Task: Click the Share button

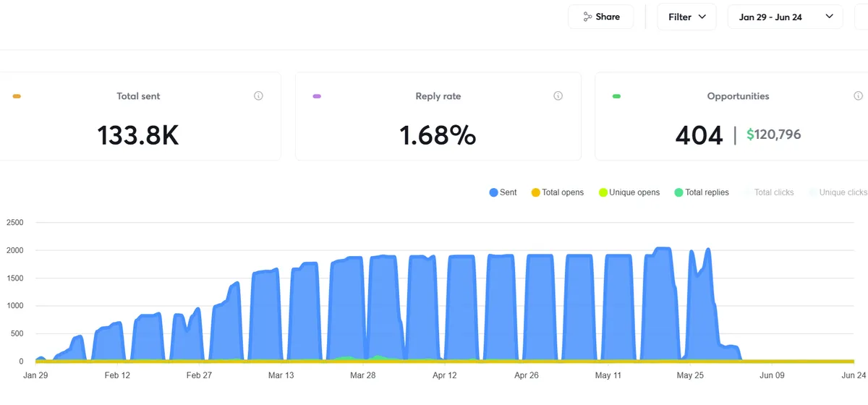Action: pyautogui.click(x=600, y=17)
